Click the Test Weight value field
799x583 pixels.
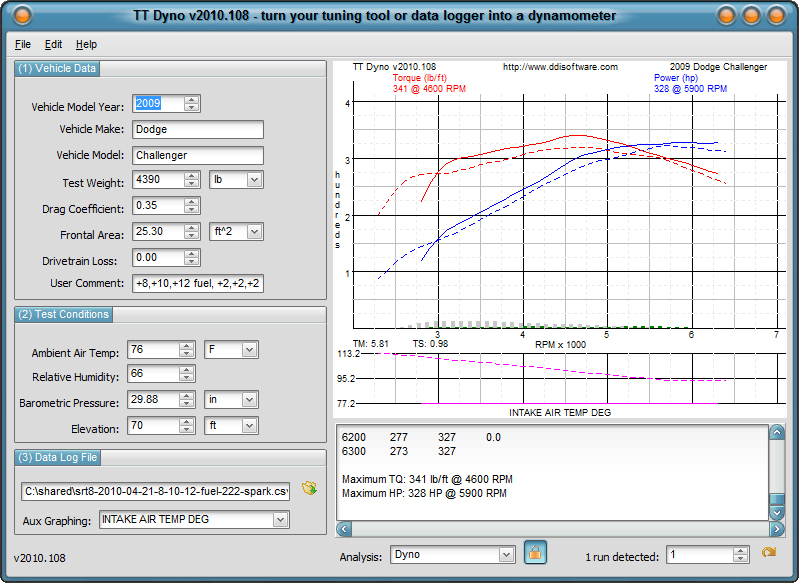[x=158, y=179]
